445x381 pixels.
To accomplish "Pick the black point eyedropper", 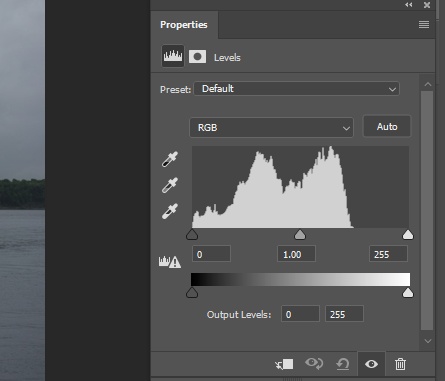I will [x=170, y=159].
